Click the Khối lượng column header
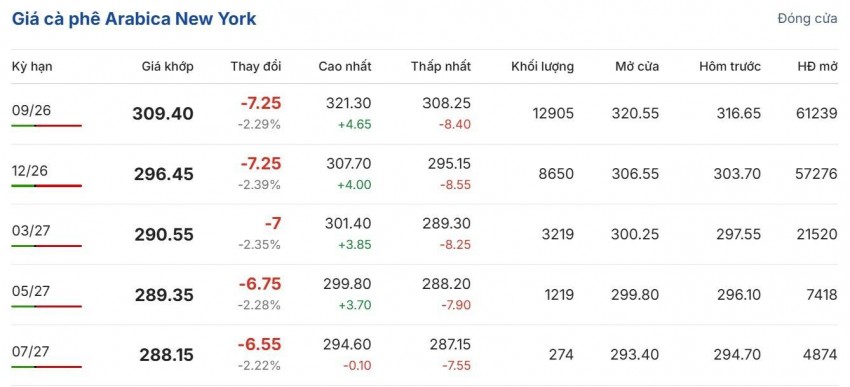The width and height of the screenshot is (850, 387). [x=542, y=67]
